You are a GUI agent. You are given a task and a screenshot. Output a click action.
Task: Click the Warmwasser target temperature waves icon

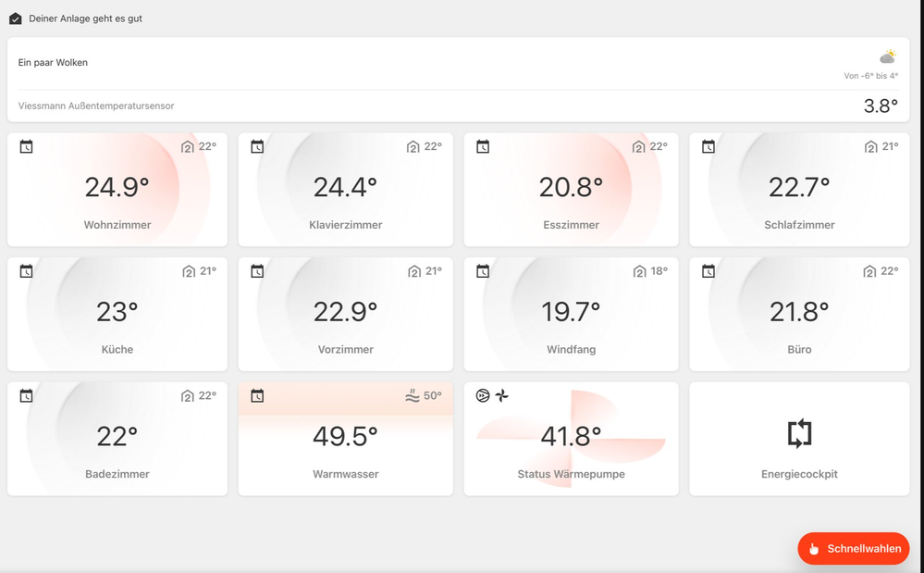pyautogui.click(x=413, y=396)
